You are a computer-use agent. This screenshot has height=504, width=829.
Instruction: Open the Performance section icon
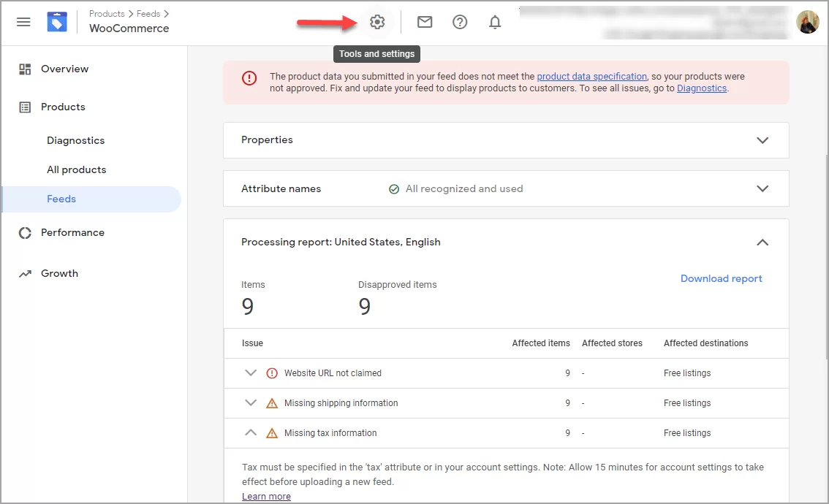[x=24, y=232]
